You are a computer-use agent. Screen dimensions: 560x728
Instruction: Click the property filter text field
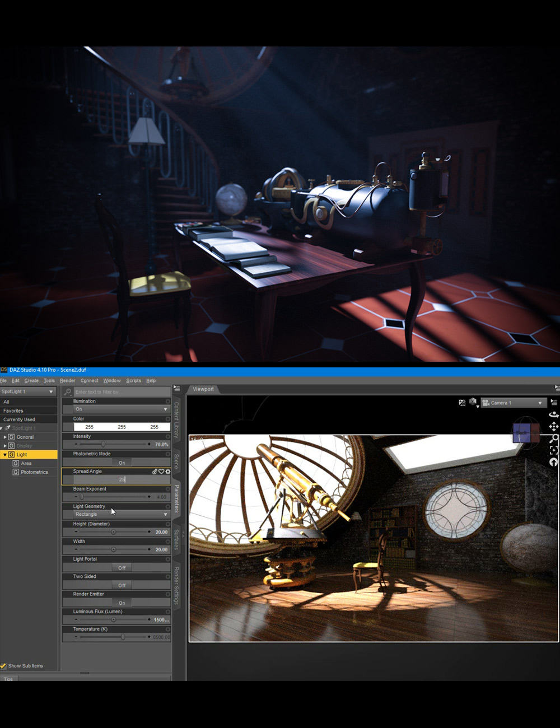[122, 392]
